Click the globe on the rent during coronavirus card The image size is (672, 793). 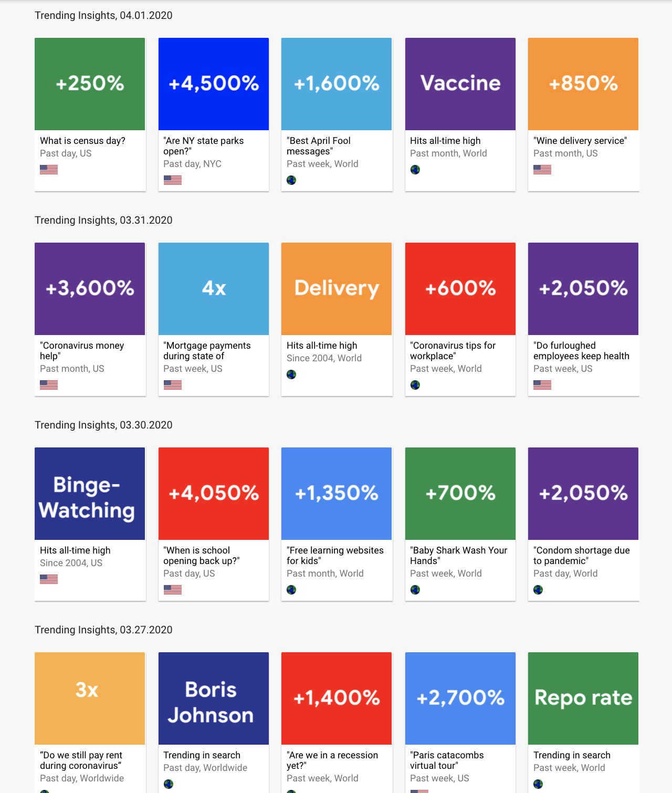pyautogui.click(x=45, y=790)
